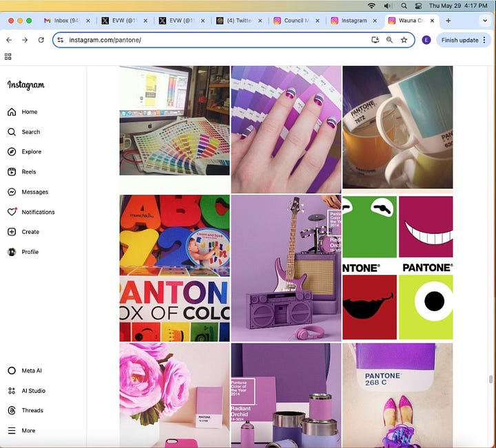Open Control Center in menu bar
The width and height of the screenshot is (496, 448).
(x=418, y=6)
